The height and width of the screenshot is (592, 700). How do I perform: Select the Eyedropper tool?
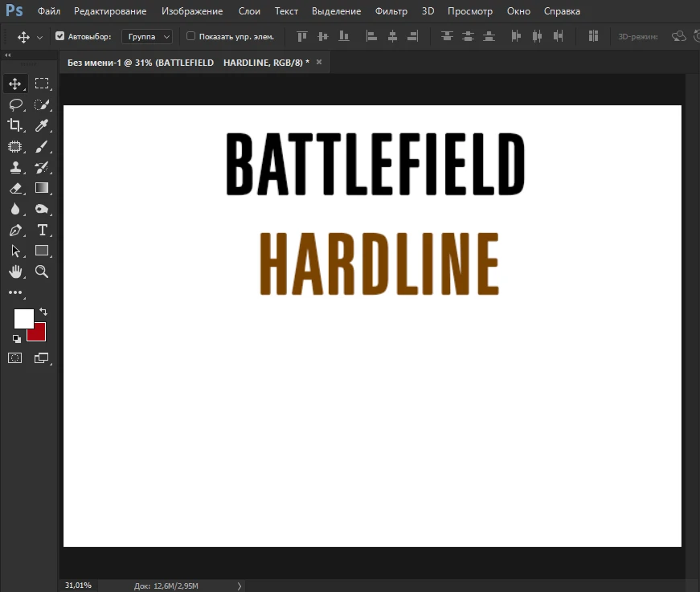(43, 125)
